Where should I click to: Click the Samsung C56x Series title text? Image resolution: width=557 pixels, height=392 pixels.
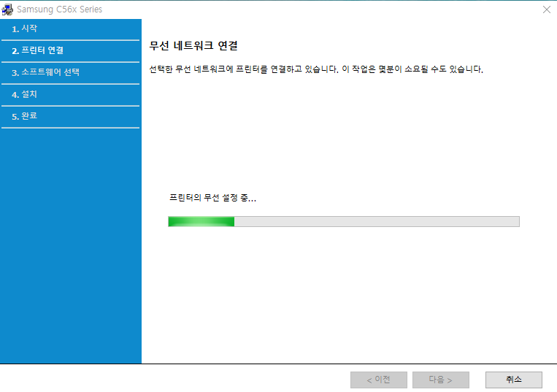tap(60, 9)
